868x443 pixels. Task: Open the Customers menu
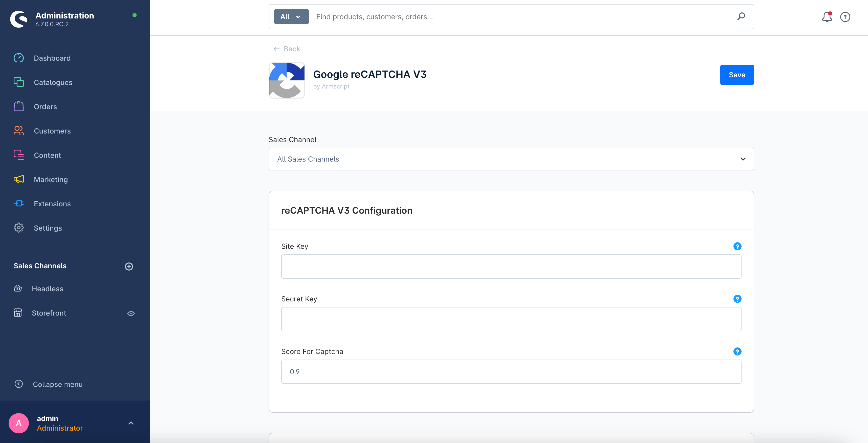[52, 131]
